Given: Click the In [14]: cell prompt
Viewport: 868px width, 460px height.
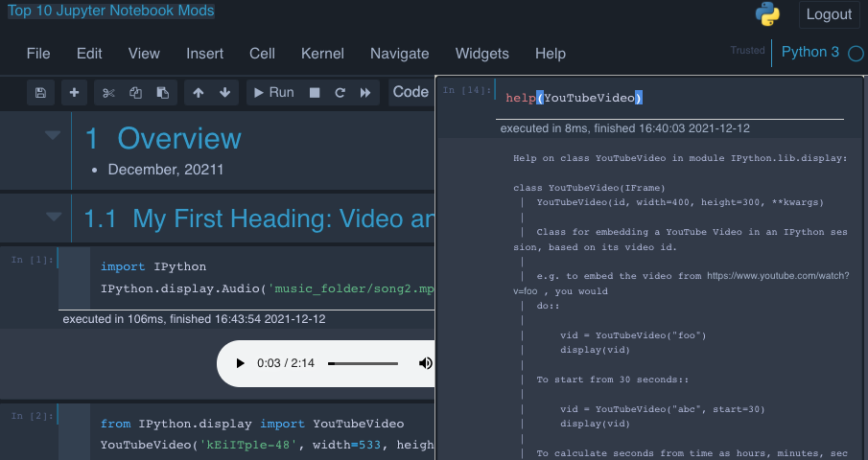Looking at the screenshot, I should (467, 90).
